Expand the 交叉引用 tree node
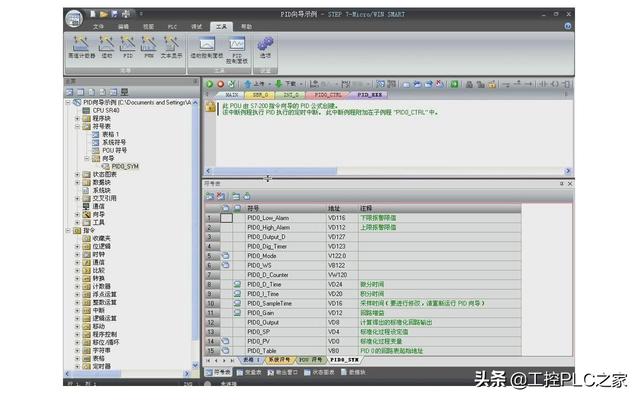The image size is (640, 400). pyautogui.click(x=77, y=198)
